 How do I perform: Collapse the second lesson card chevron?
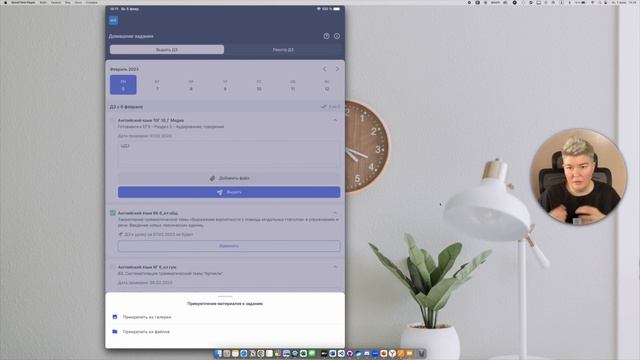[335, 213]
